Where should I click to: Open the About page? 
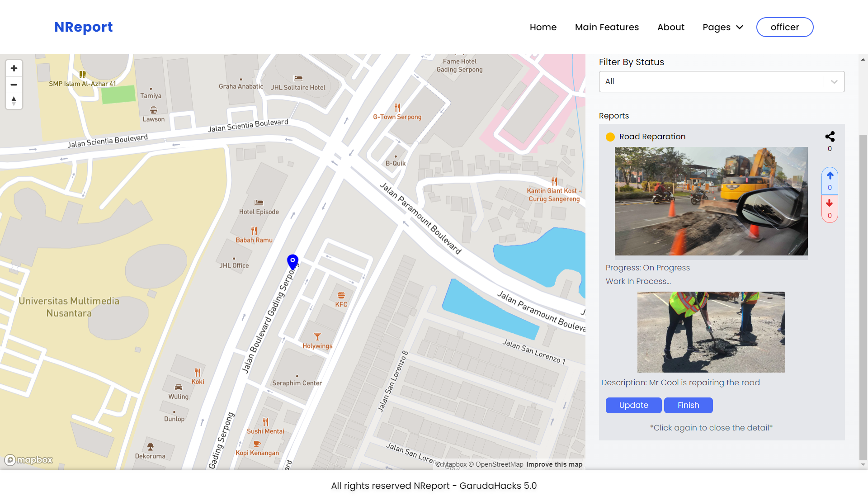click(x=670, y=27)
